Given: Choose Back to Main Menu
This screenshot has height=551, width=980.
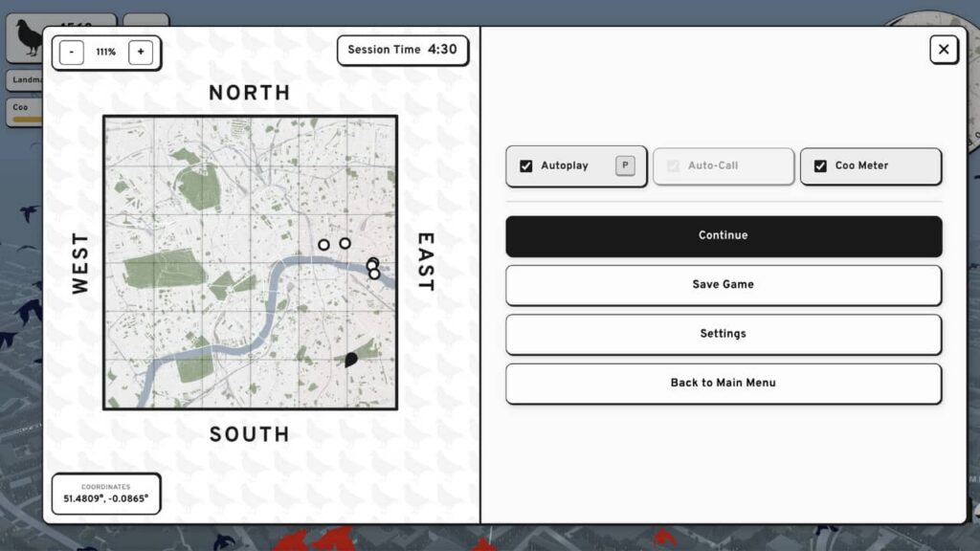Looking at the screenshot, I should pos(724,383).
